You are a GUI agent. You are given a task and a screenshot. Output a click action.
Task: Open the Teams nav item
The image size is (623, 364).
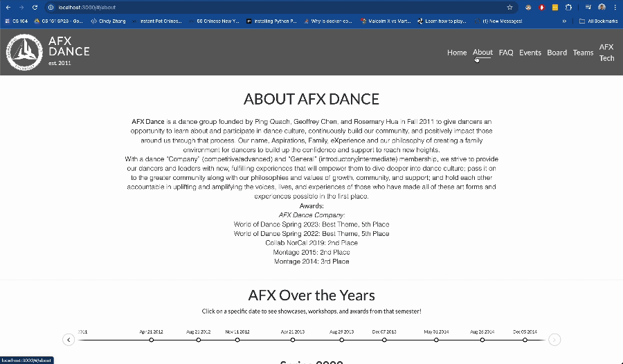[x=583, y=53]
